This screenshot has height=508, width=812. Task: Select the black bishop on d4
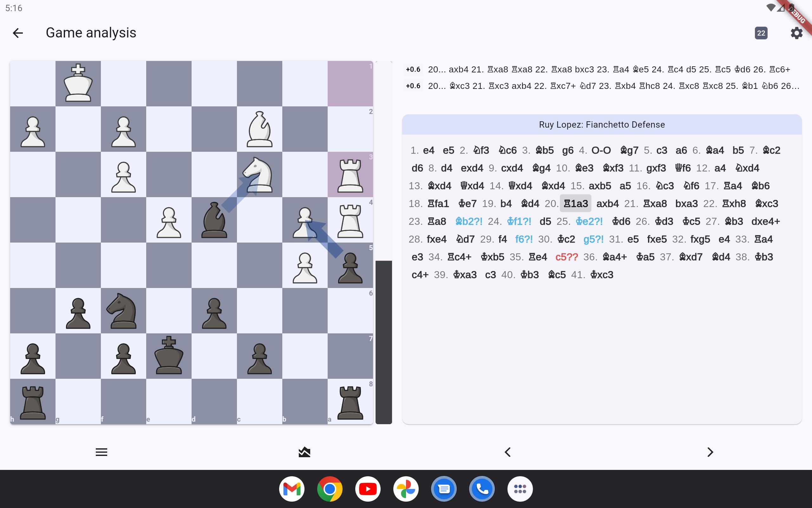point(214,220)
